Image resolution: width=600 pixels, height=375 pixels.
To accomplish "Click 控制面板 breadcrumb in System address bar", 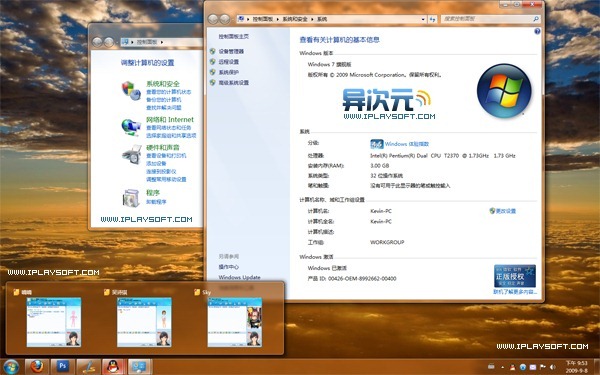I will pyautogui.click(x=263, y=19).
